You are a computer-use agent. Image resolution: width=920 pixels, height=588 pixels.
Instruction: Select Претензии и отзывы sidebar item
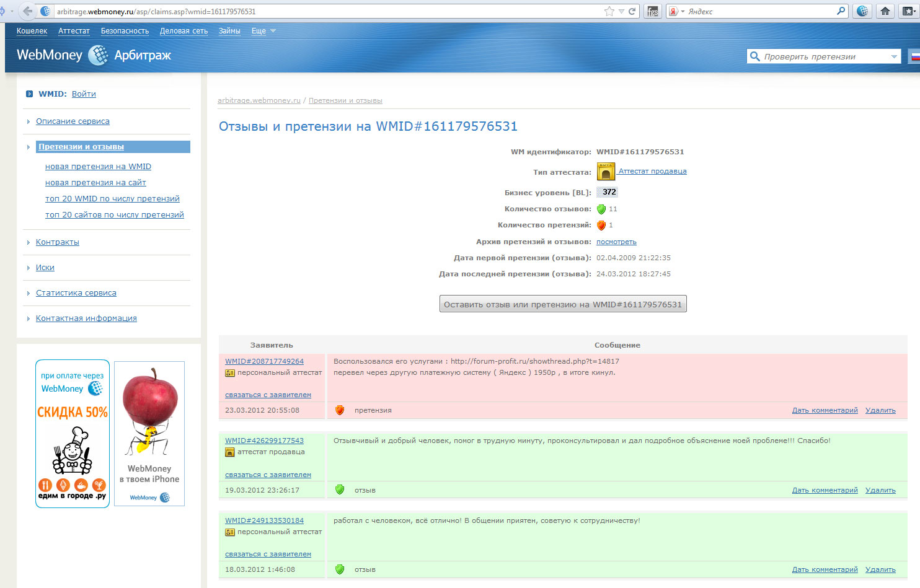[x=113, y=147]
